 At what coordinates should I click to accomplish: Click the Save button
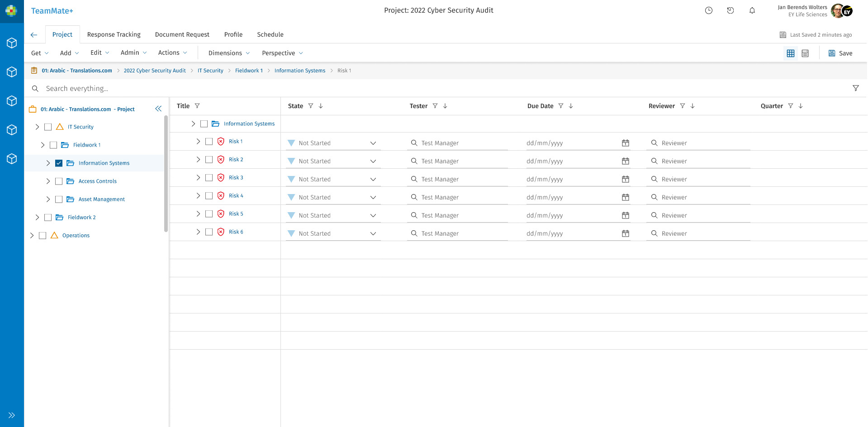[840, 53]
